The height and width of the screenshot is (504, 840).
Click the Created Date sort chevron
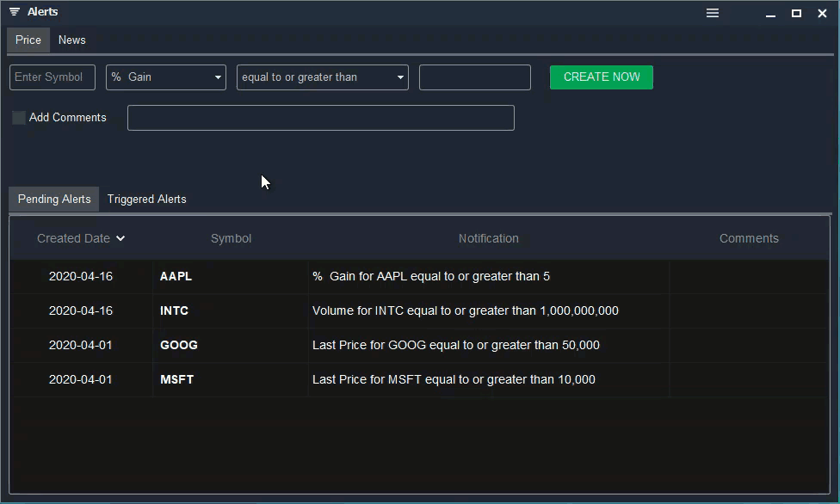tap(120, 238)
